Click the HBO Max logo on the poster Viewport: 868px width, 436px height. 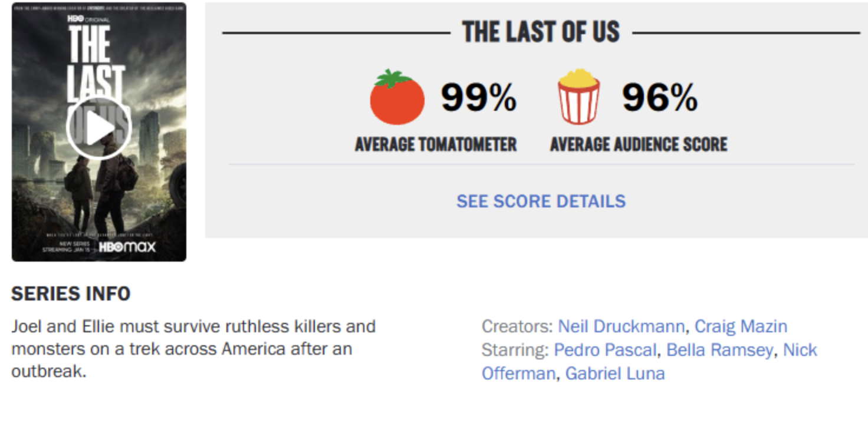[x=127, y=247]
